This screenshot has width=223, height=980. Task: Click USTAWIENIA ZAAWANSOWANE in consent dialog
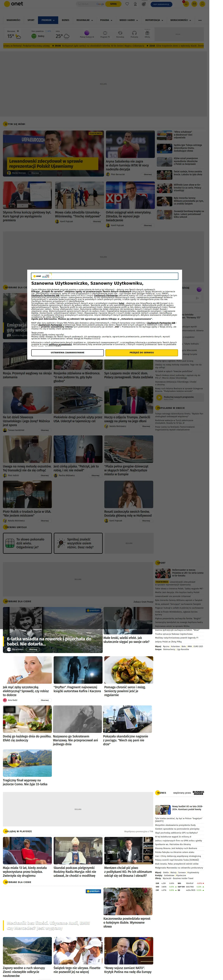pyautogui.click(x=68, y=353)
